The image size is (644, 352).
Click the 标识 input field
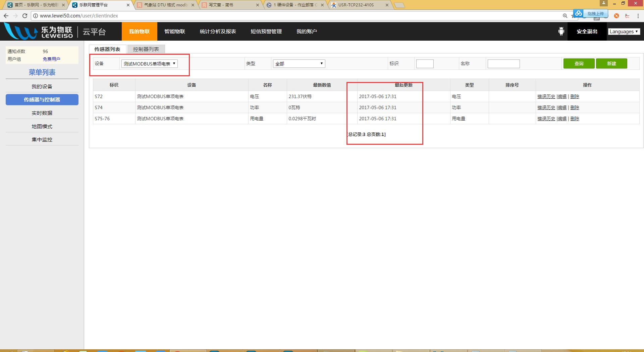425,64
